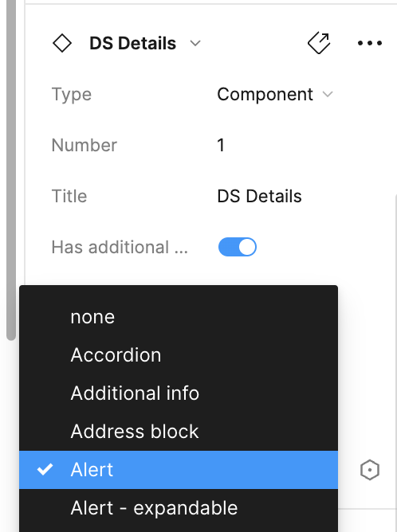
Task: Choose Accordion in the dropdown list
Action: tap(179, 355)
